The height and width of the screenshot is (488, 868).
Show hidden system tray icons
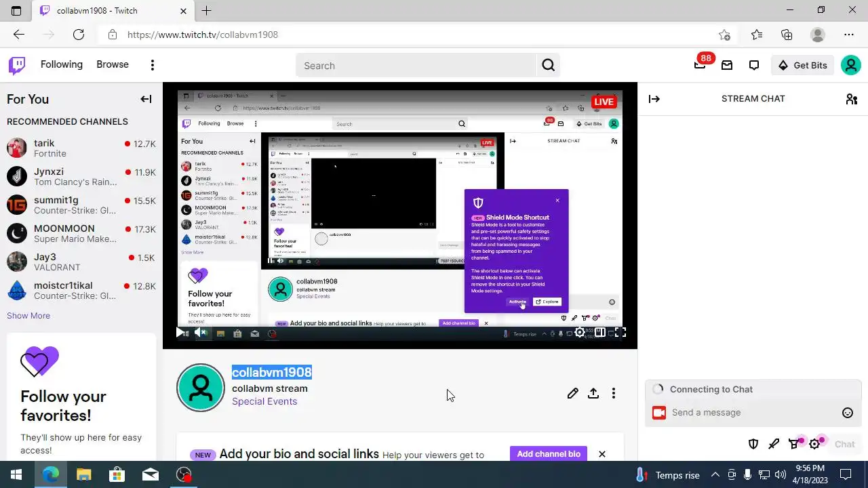pos(714,475)
